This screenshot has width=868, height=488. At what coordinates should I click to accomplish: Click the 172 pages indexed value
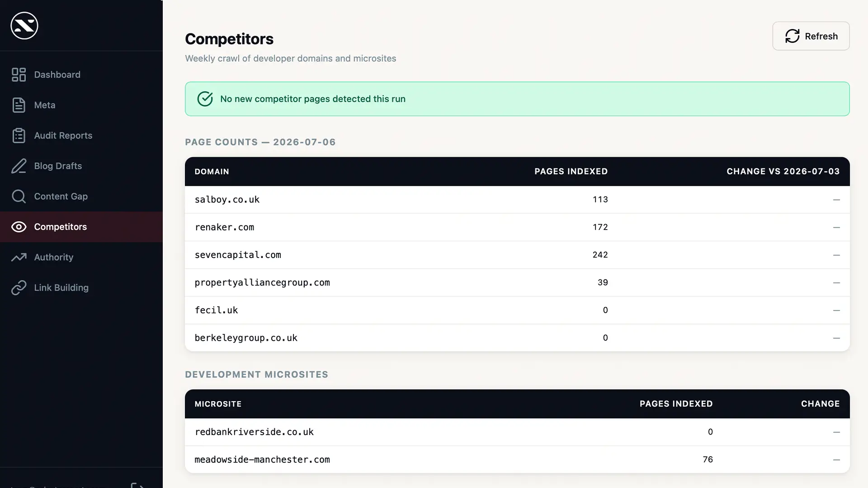600,227
